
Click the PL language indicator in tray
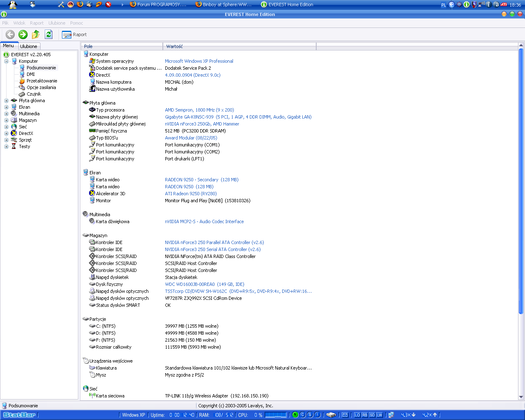[x=443, y=5]
